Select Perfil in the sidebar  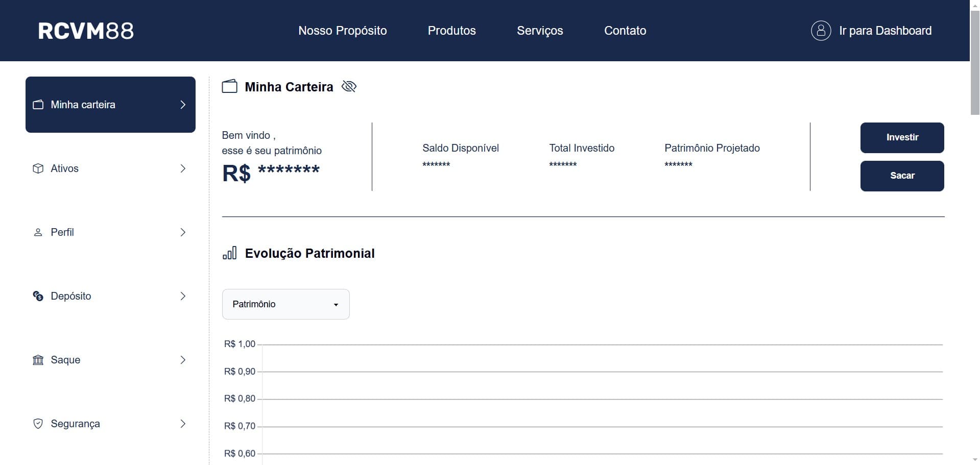pyautogui.click(x=110, y=232)
